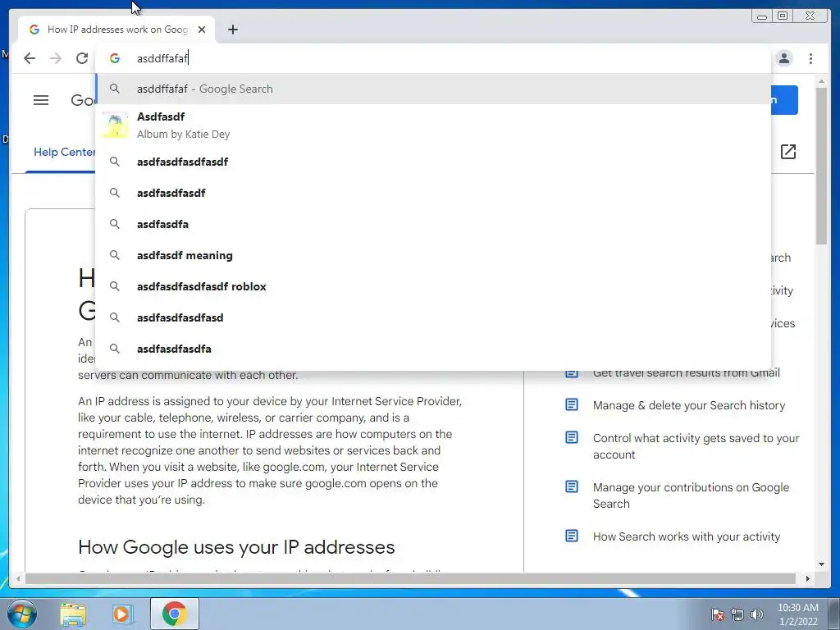This screenshot has width=840, height=630.
Task: Reload the current page
Action: [x=81, y=58]
